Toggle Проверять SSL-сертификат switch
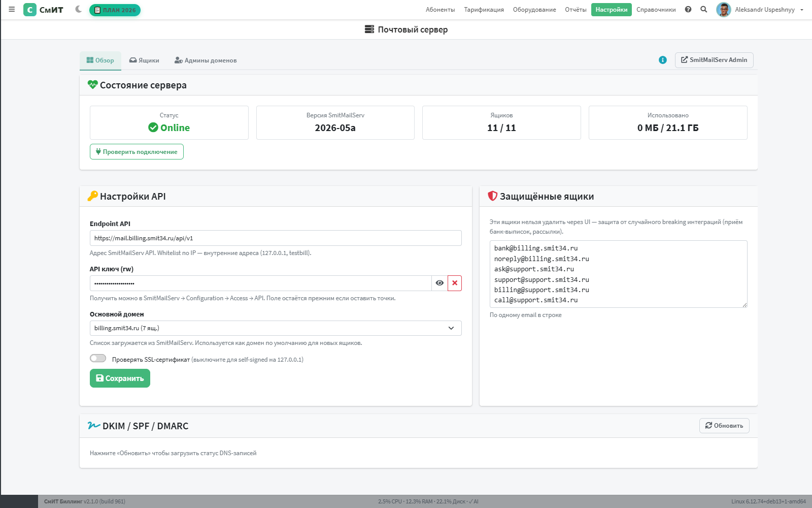Image resolution: width=812 pixels, height=508 pixels. point(98,359)
